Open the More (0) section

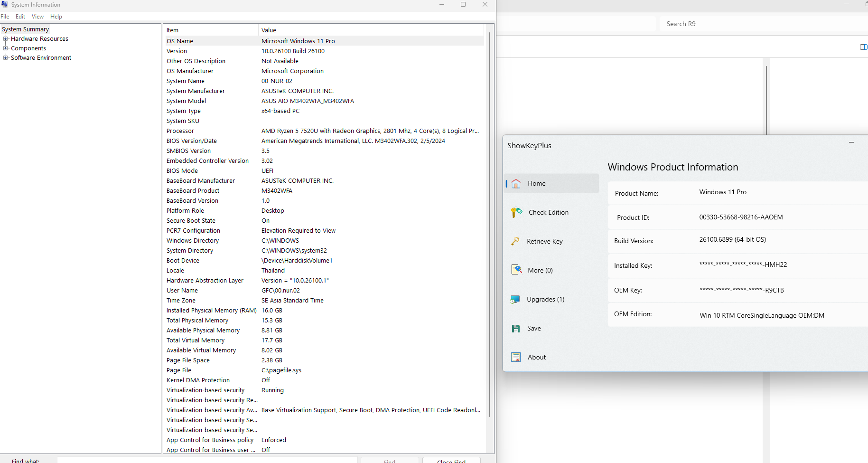coord(540,270)
